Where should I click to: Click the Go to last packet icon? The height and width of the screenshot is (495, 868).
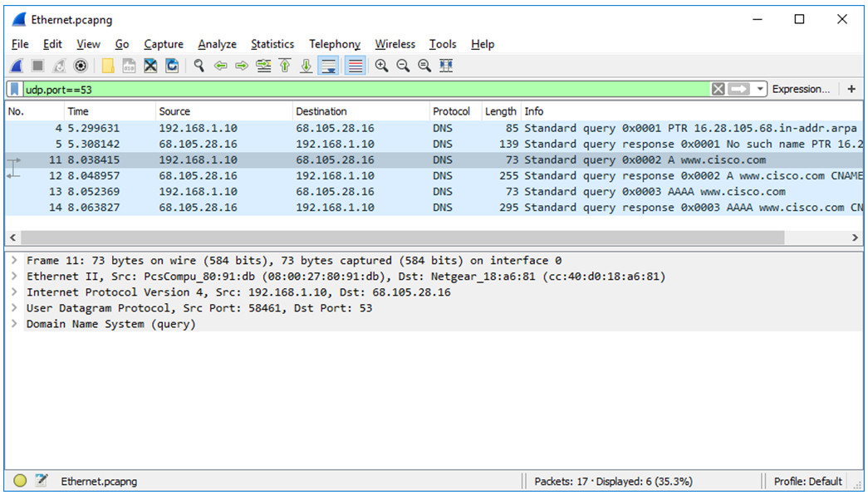306,66
